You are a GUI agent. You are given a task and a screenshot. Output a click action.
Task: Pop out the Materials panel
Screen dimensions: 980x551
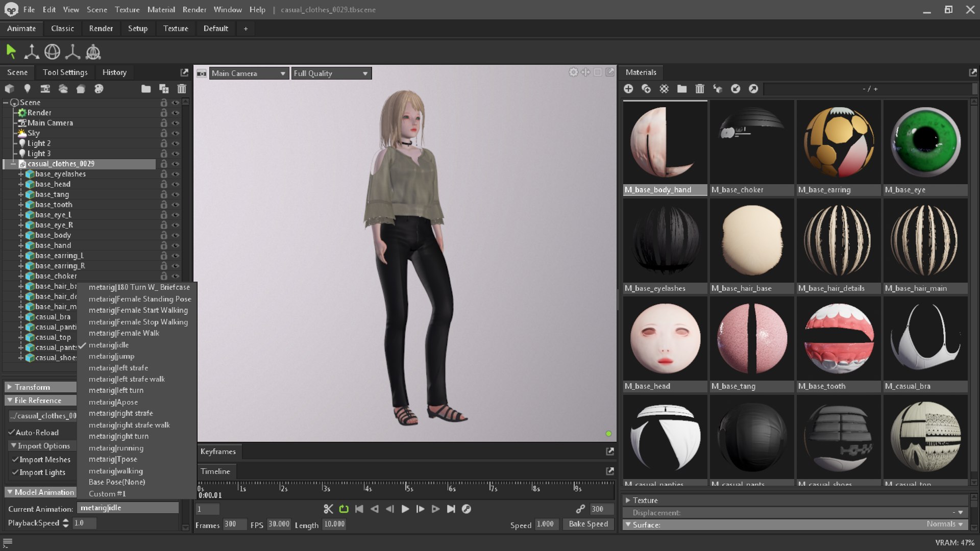(973, 72)
